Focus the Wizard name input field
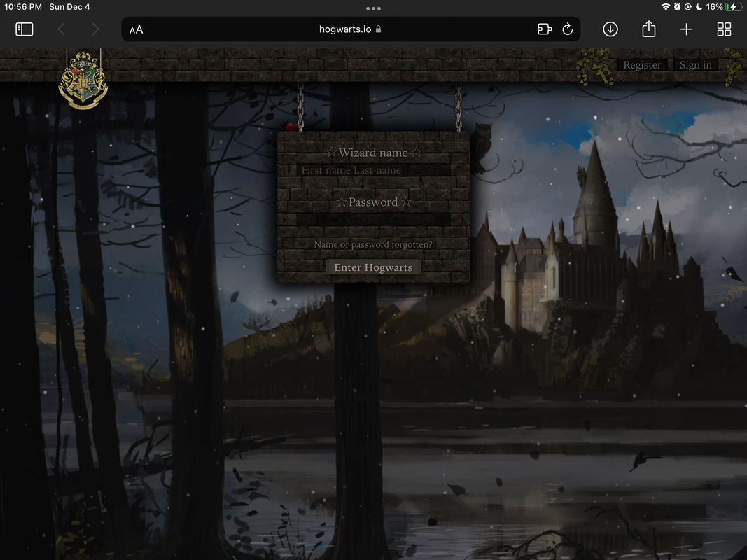 click(374, 170)
